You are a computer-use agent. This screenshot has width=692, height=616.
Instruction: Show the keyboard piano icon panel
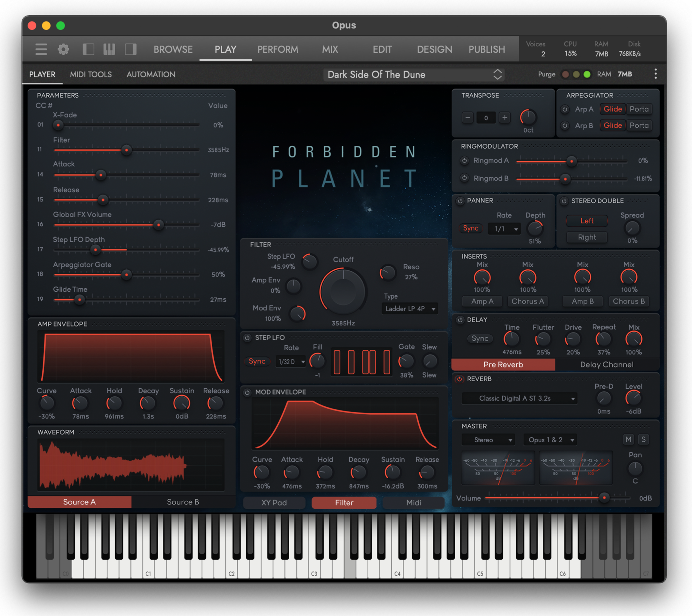109,49
